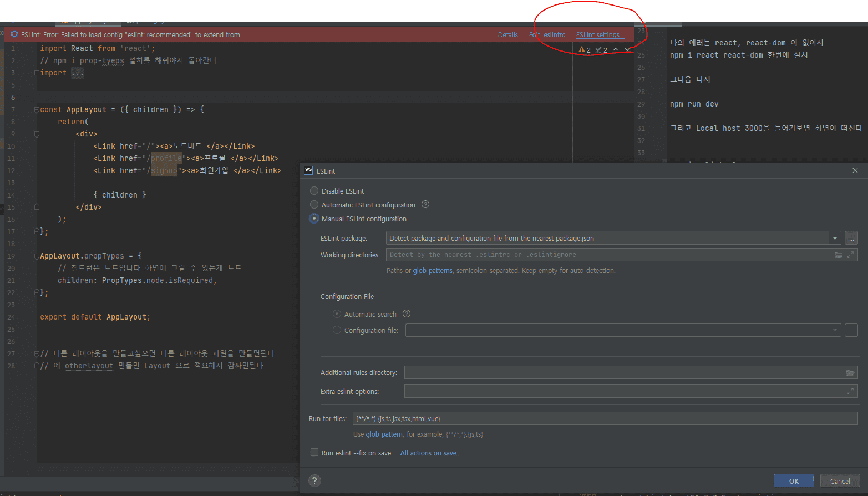Click the ESLint gear icon in the error banner
Viewport: 868px width, 496px height.
click(14, 34)
